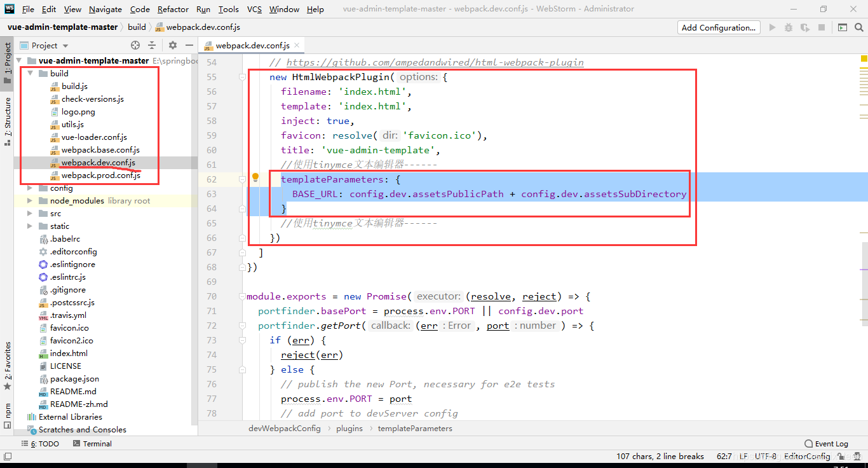Select webpack.prod.conf.js file
Viewport: 868px width, 468px height.
[100, 175]
